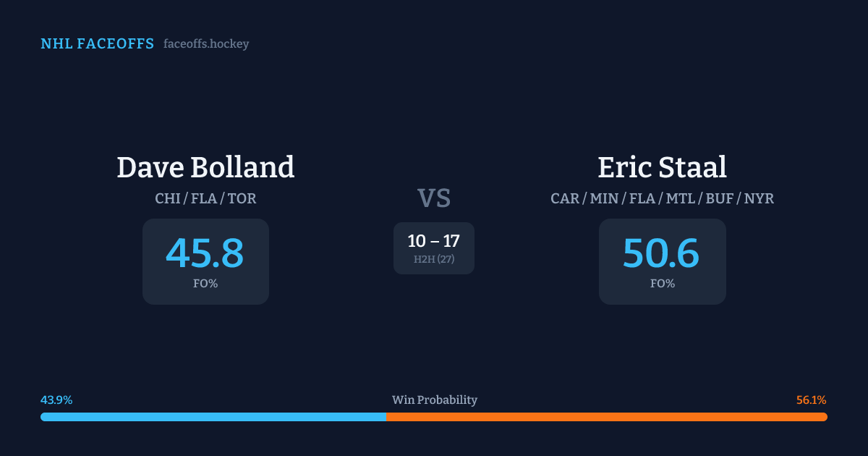Click the Win Probability label

click(434, 400)
